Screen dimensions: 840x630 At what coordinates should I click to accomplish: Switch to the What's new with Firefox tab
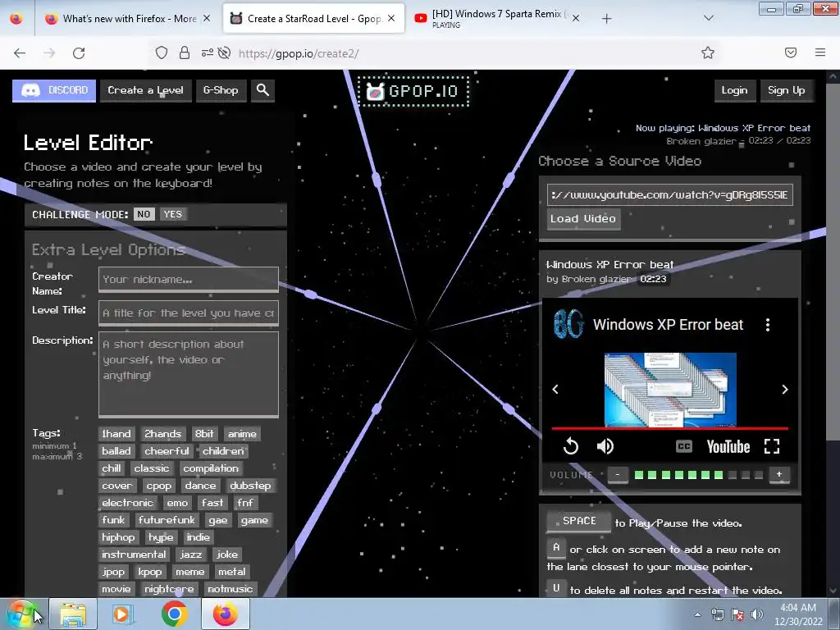coord(129,19)
